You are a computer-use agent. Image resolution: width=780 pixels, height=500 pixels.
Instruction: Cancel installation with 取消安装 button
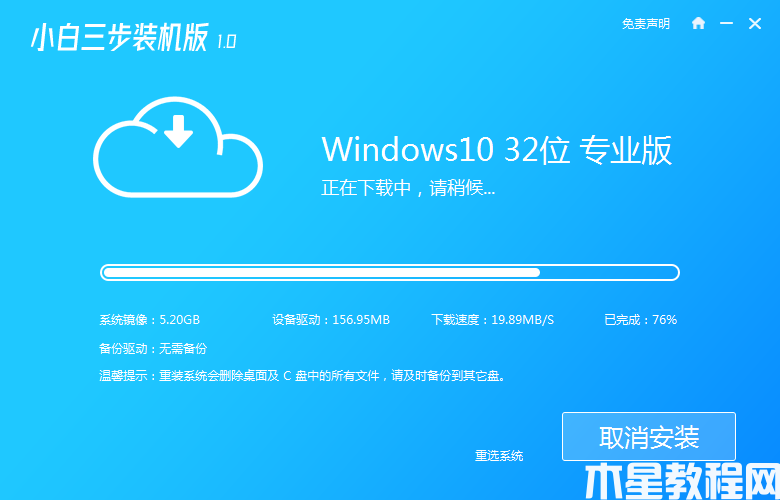[x=649, y=437]
